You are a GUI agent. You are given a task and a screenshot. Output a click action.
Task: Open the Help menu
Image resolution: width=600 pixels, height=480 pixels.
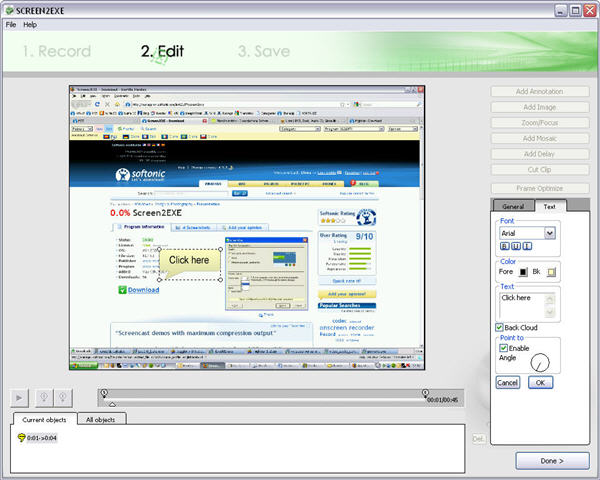coord(30,24)
